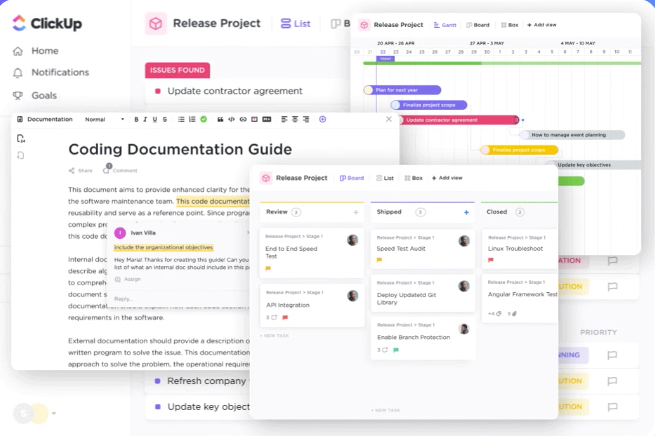Click the ClickUp logo in the sidebar
Viewport: 655px width, 436px height.
[47, 23]
